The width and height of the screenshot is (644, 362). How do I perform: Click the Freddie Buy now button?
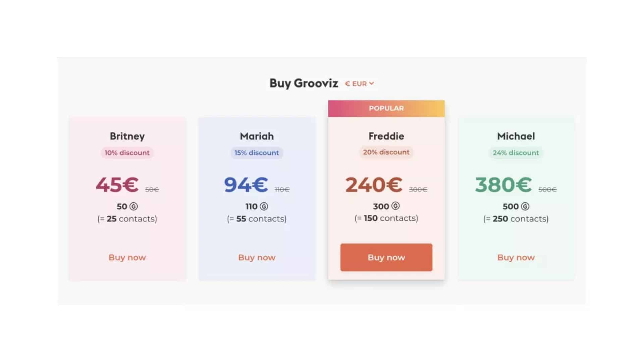point(386,257)
